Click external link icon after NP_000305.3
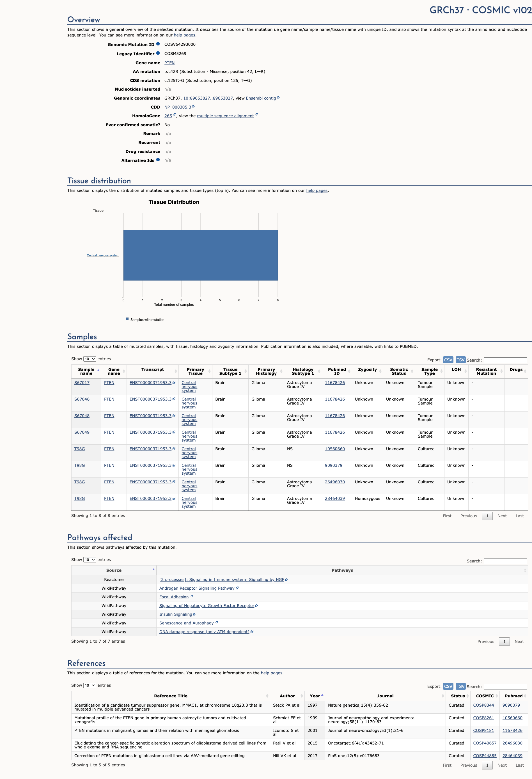 click(x=193, y=107)
